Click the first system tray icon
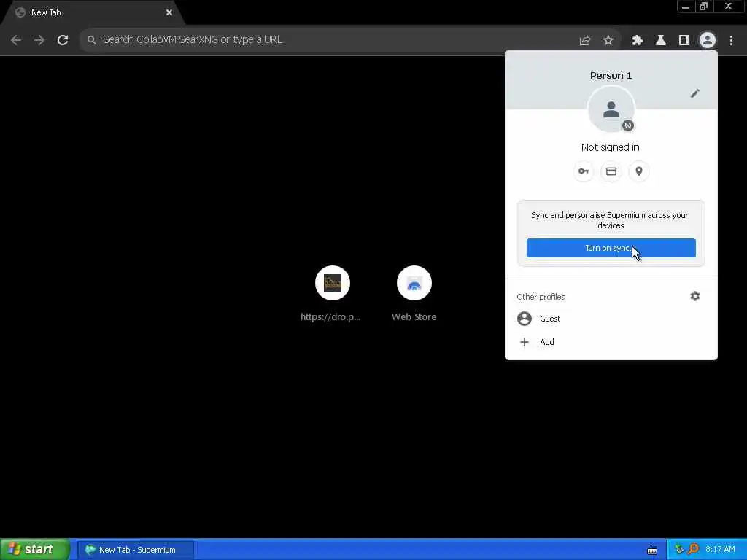Screen dimensions: 747x560 pos(679,550)
